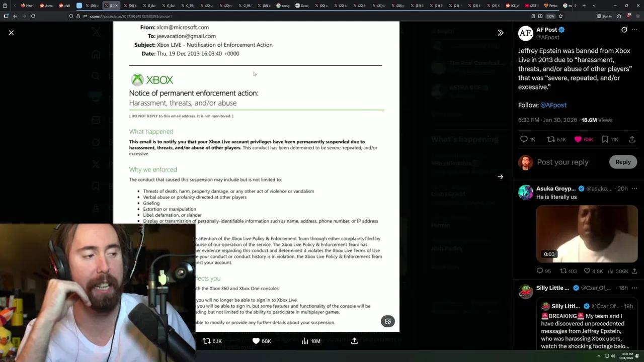
Task: Switch to the 'r/all' tab
Action: coord(64,6)
